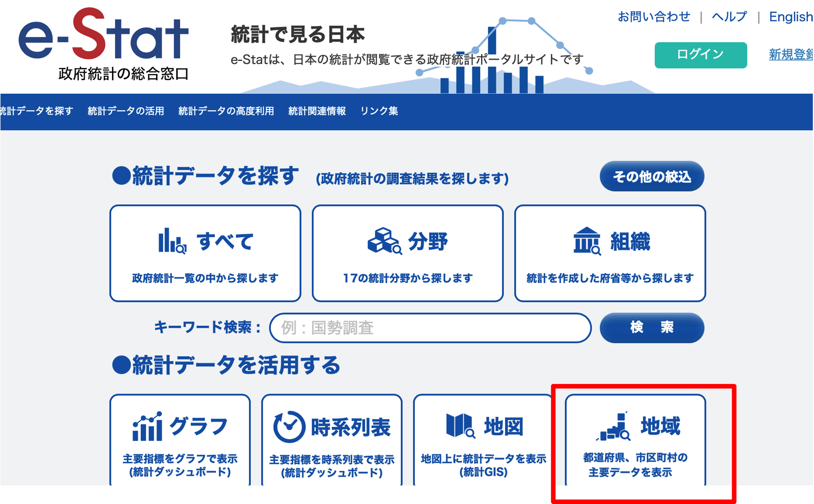Click 政府統計一覧の中から探します text

pyautogui.click(x=205, y=278)
